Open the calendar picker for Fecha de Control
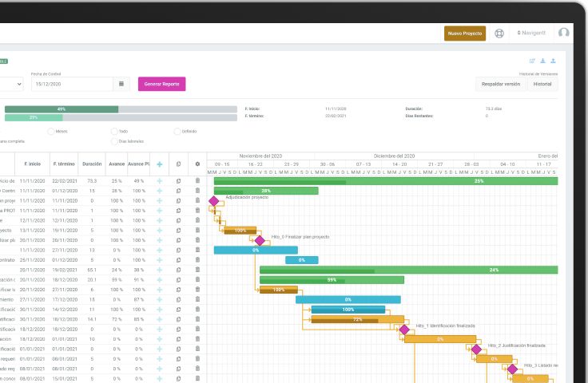This screenshot has height=383, width=588. click(x=121, y=84)
